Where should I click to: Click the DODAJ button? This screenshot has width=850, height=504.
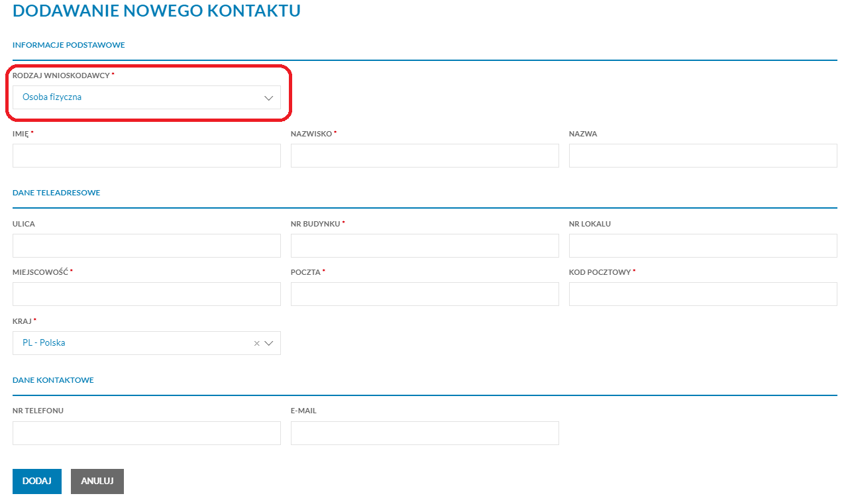coord(36,481)
